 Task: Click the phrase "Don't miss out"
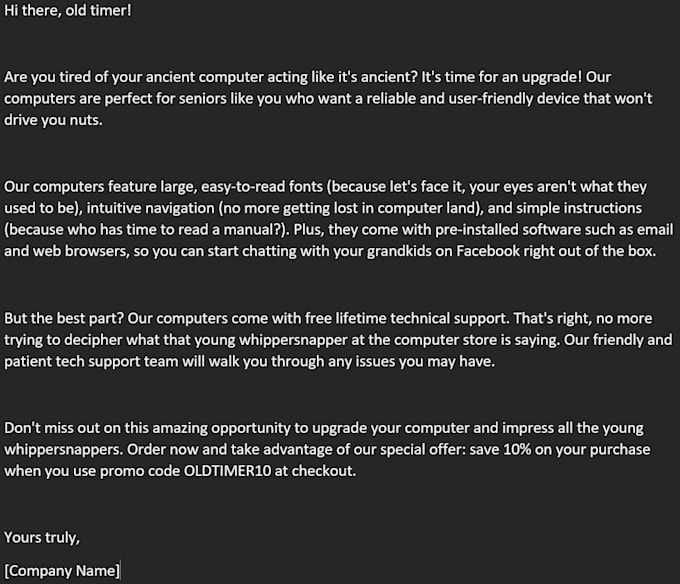(50, 427)
